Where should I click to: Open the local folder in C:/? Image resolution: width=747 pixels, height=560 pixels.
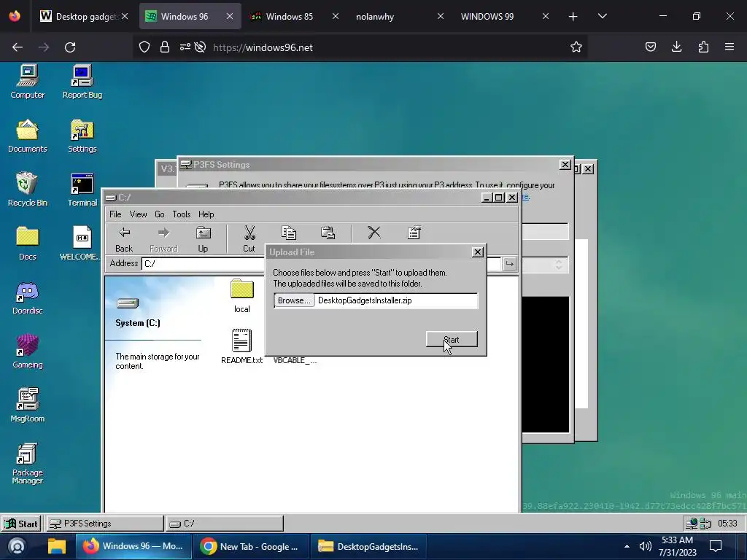[x=242, y=296]
